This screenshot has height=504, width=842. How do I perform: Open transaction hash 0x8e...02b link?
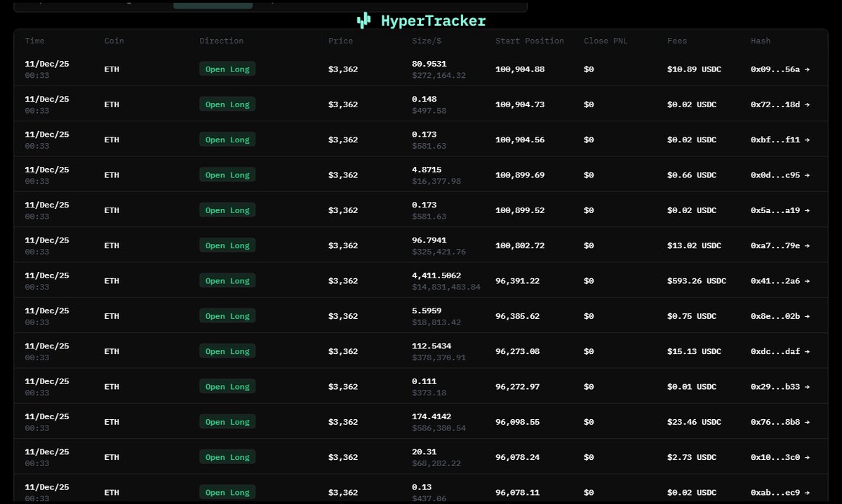coord(780,316)
